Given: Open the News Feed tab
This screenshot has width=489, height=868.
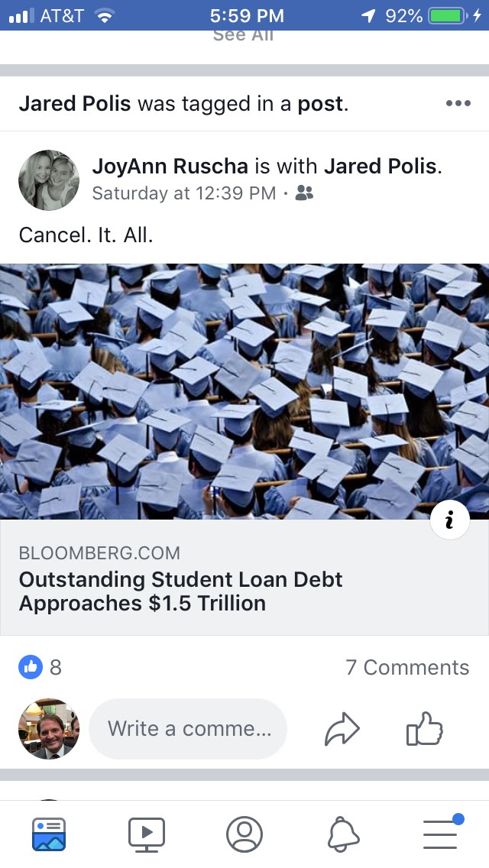Looking at the screenshot, I should tap(49, 833).
